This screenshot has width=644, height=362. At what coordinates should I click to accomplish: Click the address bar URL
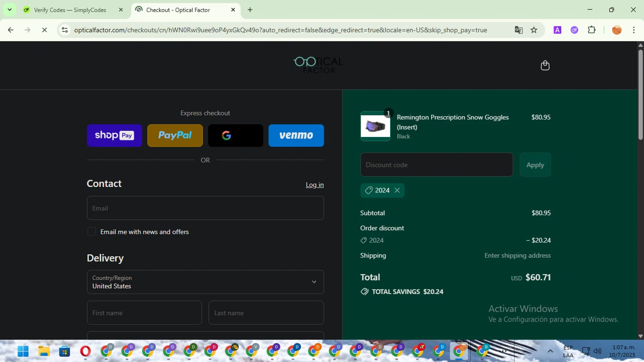pos(280,30)
